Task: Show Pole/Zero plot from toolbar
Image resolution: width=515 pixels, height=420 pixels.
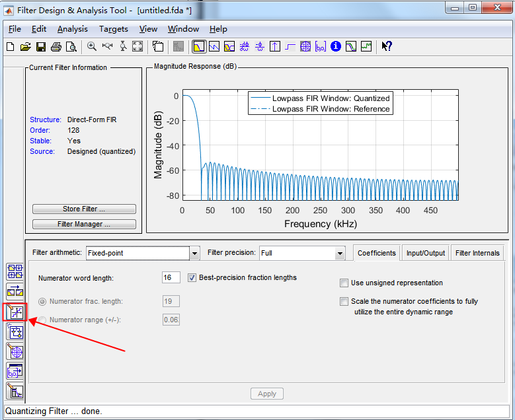Action: pyautogui.click(x=305, y=46)
